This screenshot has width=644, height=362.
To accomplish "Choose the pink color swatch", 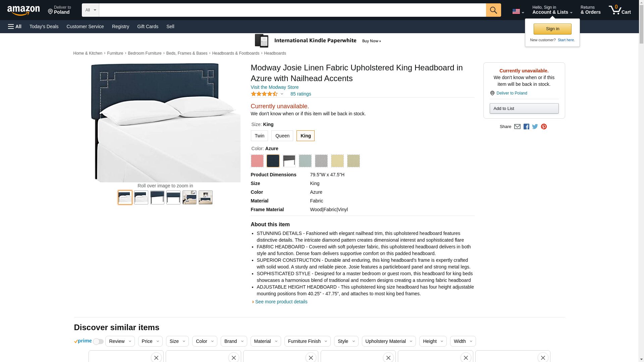I will pyautogui.click(x=257, y=161).
